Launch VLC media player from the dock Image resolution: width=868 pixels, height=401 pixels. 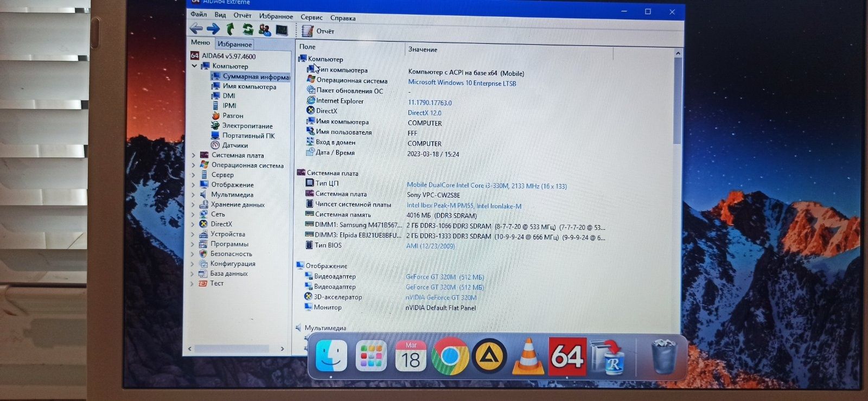[528, 356]
